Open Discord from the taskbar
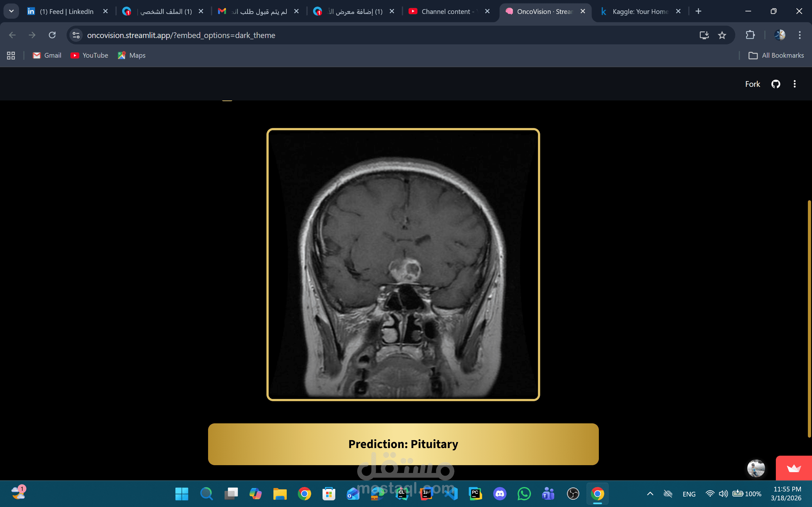The width and height of the screenshot is (812, 507). (x=500, y=494)
